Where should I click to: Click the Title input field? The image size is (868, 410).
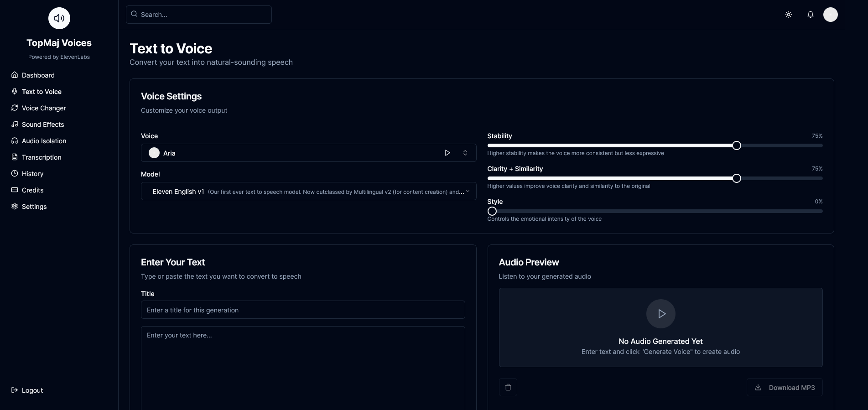(302, 310)
